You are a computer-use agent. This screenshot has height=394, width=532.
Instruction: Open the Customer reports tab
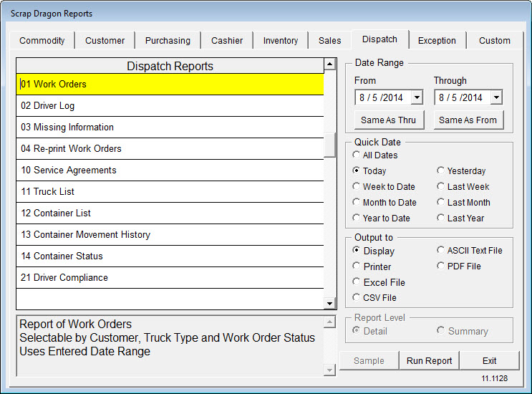pyautogui.click(x=105, y=40)
